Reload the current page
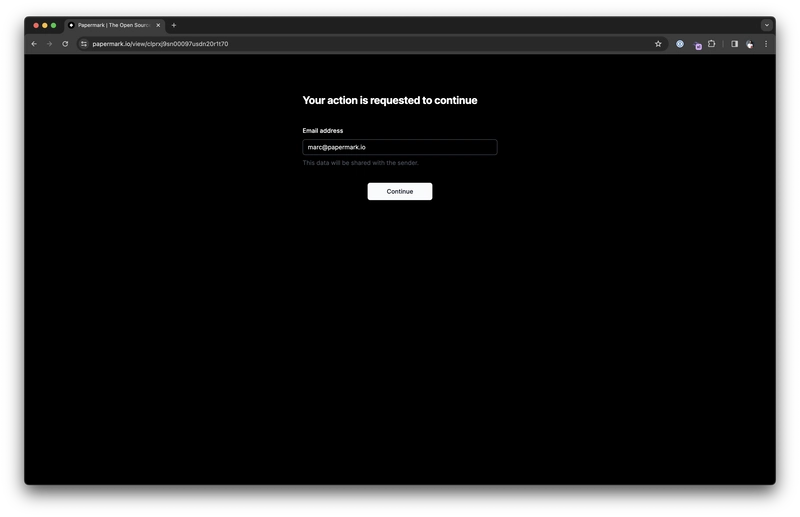Screen dimensions: 800x517 65,44
